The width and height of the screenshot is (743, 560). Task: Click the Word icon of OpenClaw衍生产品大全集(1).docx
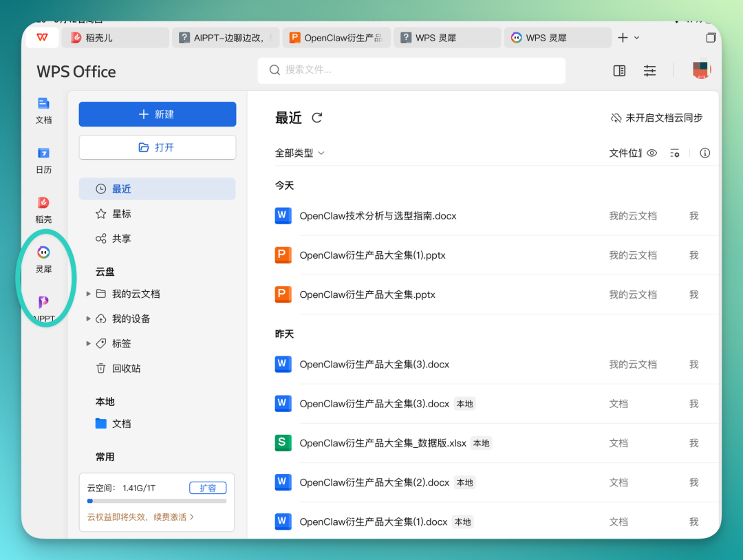(283, 521)
